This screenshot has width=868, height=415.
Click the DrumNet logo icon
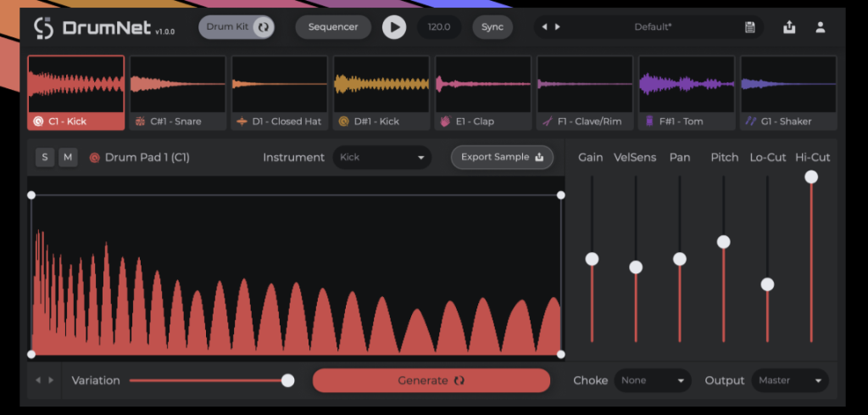click(x=43, y=28)
